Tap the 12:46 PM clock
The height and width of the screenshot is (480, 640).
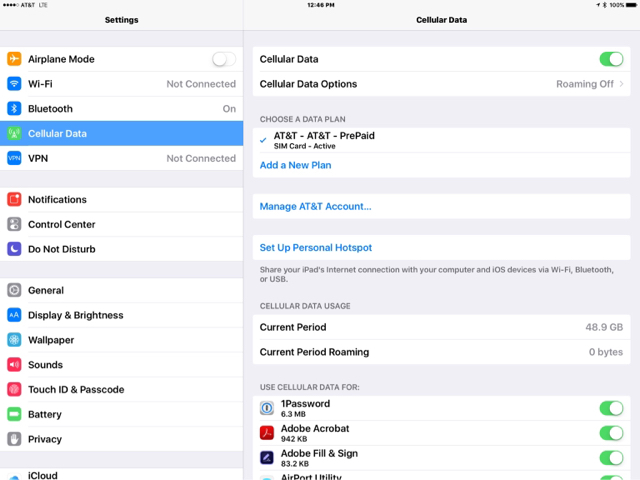(x=321, y=5)
